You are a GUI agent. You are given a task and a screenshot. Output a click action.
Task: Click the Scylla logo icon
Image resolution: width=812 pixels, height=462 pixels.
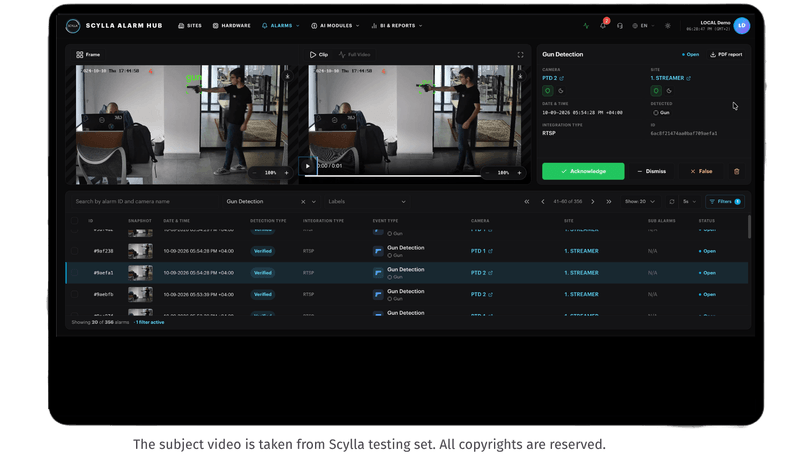pos(73,25)
